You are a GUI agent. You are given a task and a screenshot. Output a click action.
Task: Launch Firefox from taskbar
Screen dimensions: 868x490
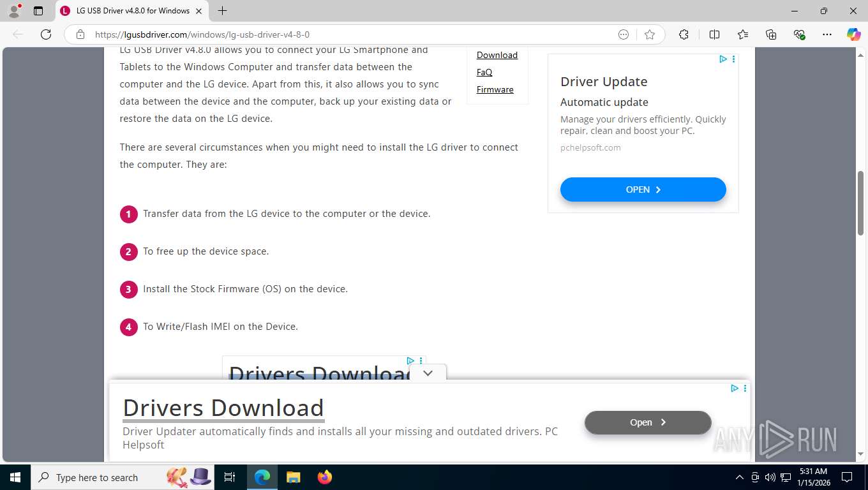[325, 477]
